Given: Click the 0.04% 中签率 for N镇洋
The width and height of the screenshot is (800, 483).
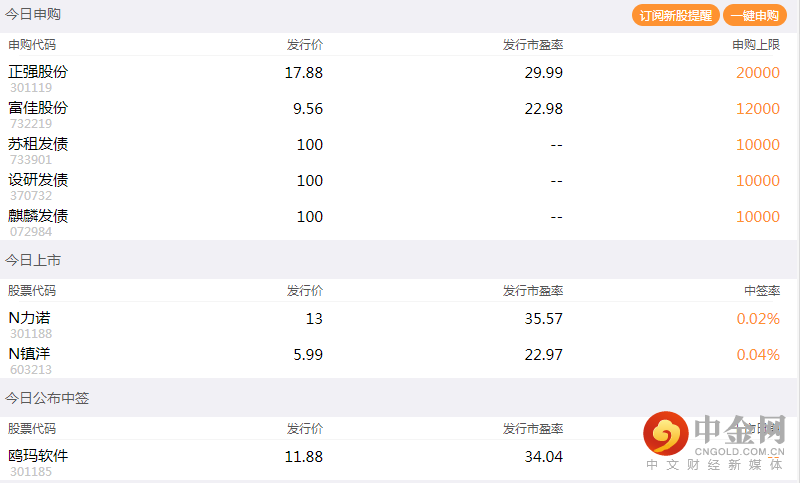Looking at the screenshot, I should (758, 355).
